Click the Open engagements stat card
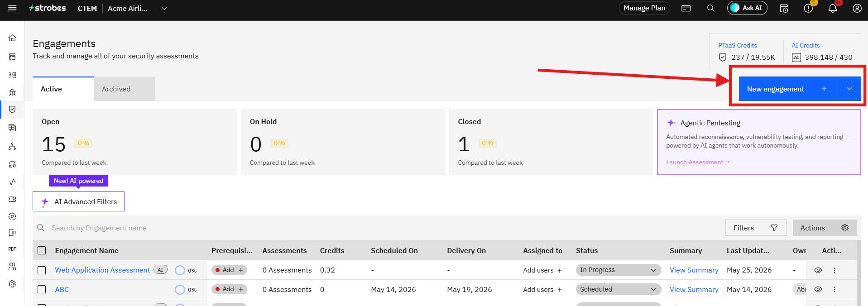This screenshot has height=306, width=868. pyautogui.click(x=134, y=142)
